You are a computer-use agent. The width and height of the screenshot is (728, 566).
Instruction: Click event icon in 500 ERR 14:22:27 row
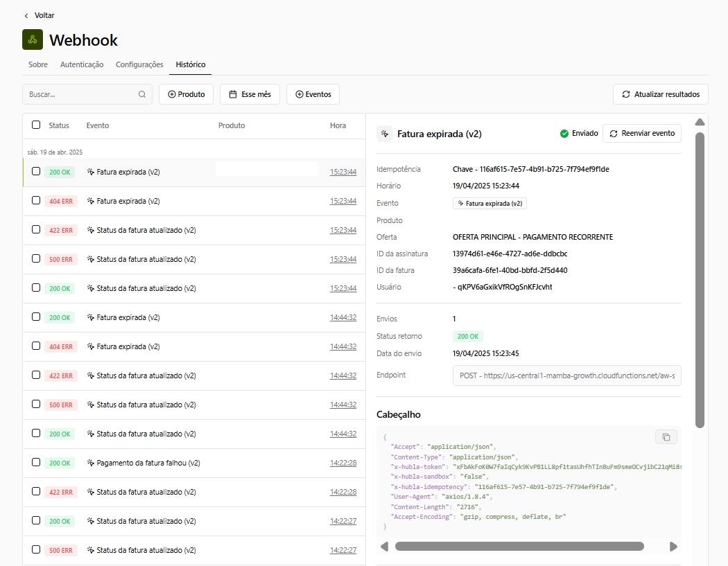[91, 550]
